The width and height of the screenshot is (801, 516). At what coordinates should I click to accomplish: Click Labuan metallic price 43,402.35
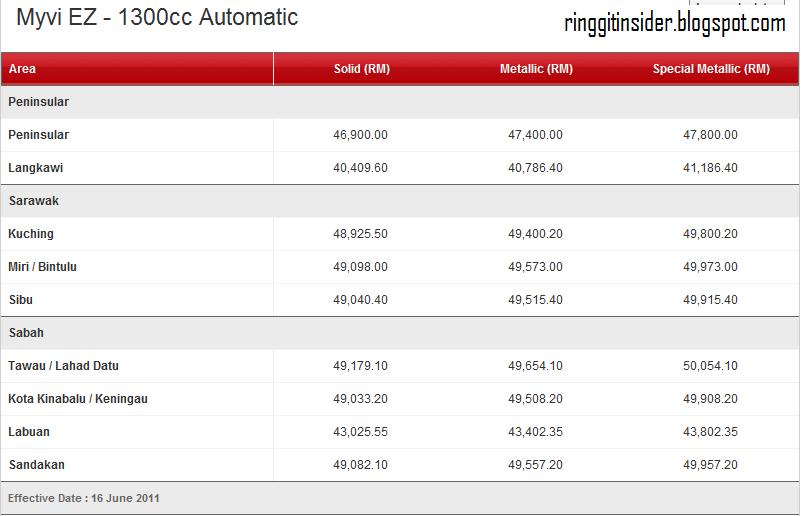pos(535,432)
